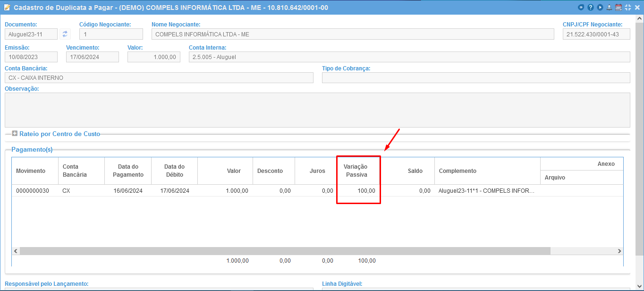Click payment date 16/06/2024 cell
This screenshot has height=291, width=644.
(x=128, y=191)
